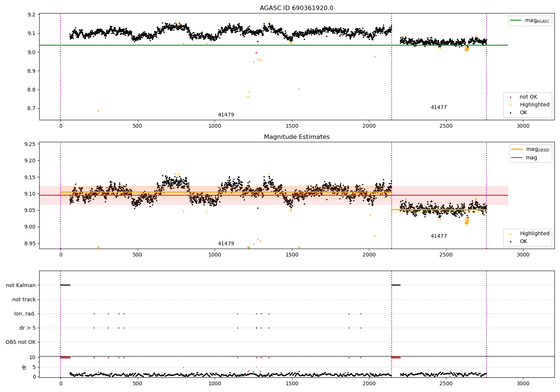Select the red 'mag' legend line sample
Viewport: 560px width, 392px height.
pos(517,158)
